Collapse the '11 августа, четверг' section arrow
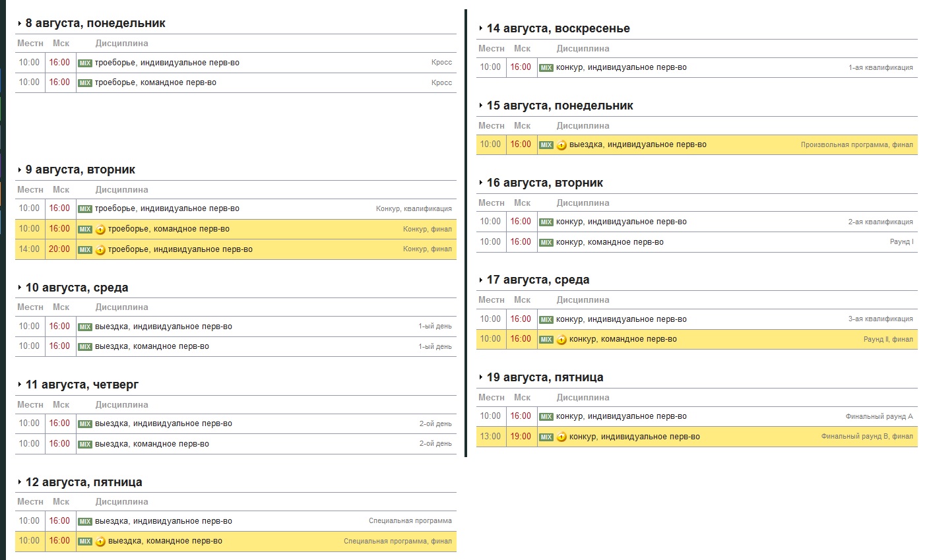Viewport: 927px width, 560px height. tap(20, 385)
